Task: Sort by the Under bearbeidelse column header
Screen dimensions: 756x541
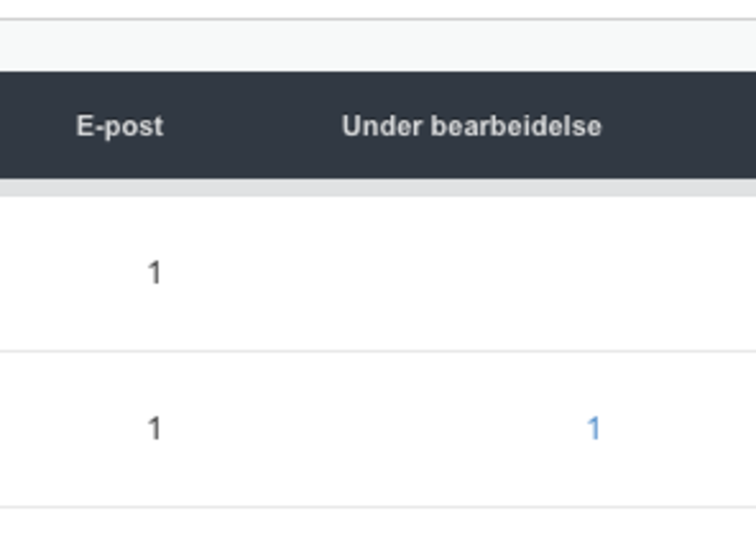Action: pyautogui.click(x=472, y=126)
